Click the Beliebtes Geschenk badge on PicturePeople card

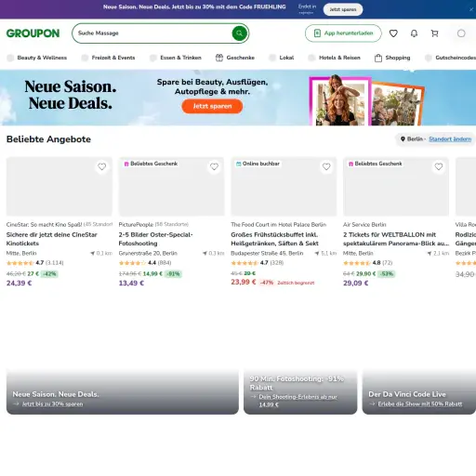coord(151,164)
